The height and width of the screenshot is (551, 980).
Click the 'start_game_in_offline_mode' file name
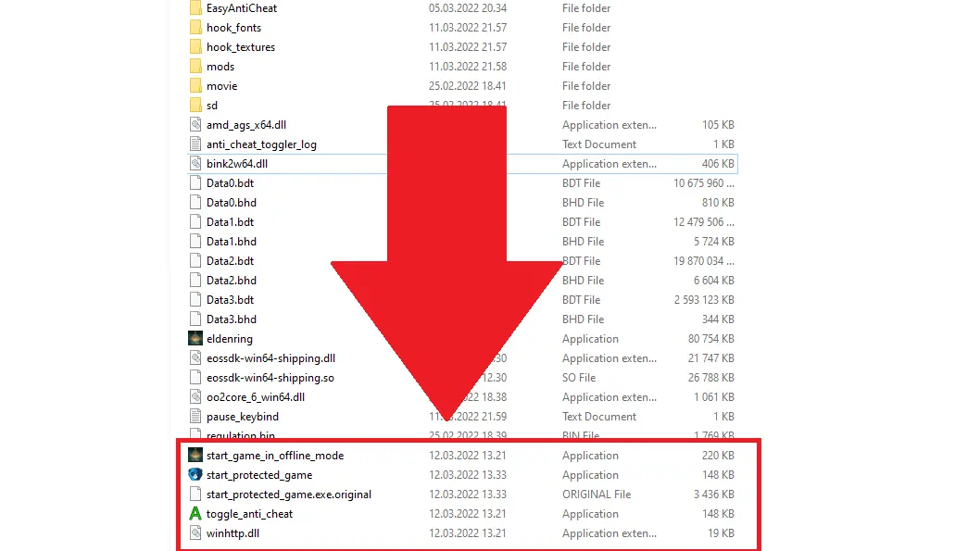pyautogui.click(x=275, y=456)
